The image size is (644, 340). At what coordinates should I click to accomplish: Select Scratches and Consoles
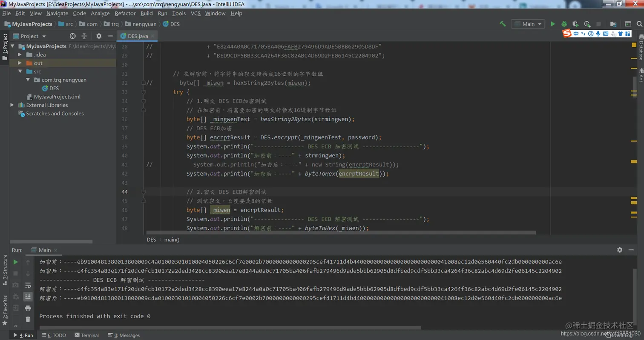51,114
